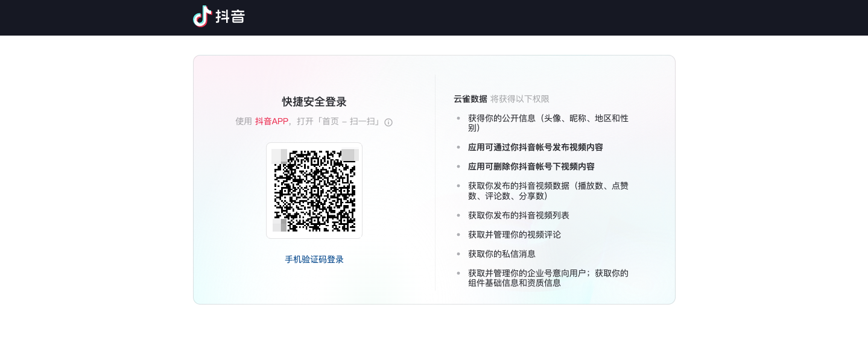868x357 pixels.
Task: Click the red 抖音APP text link
Action: [x=271, y=121]
